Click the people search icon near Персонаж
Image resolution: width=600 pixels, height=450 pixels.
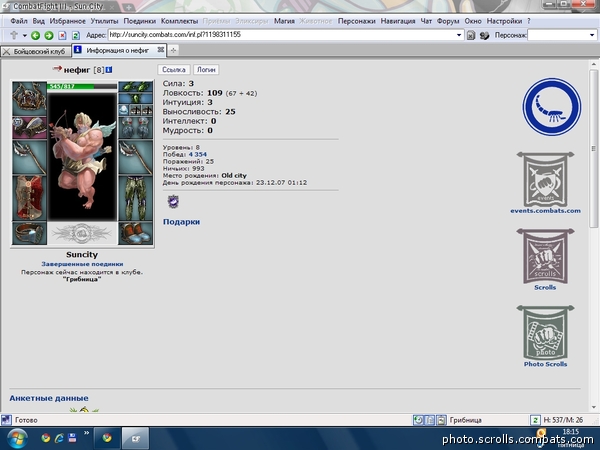484,36
